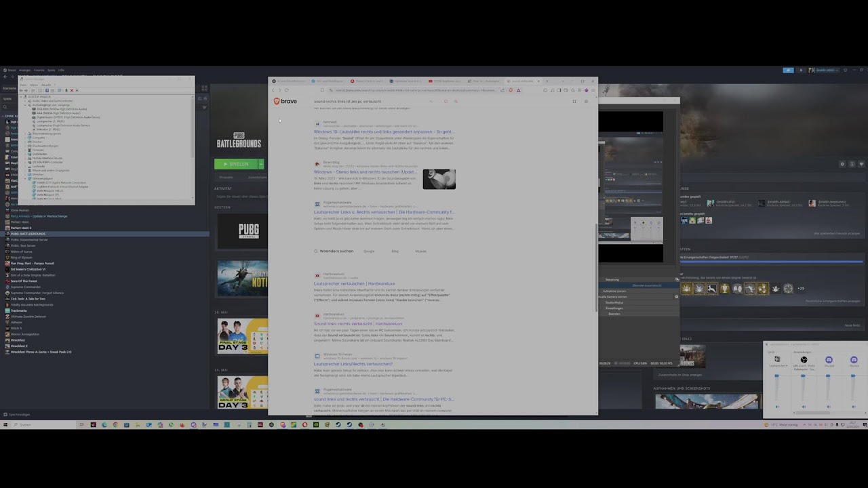Open Brave search settings gear
Screen dimensions: 868x488
[x=586, y=102]
